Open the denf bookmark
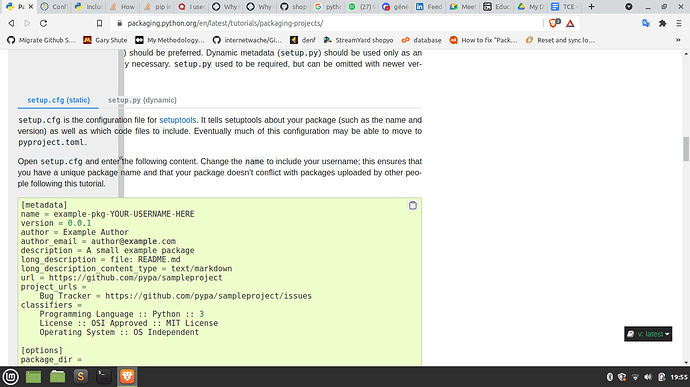 pos(303,40)
